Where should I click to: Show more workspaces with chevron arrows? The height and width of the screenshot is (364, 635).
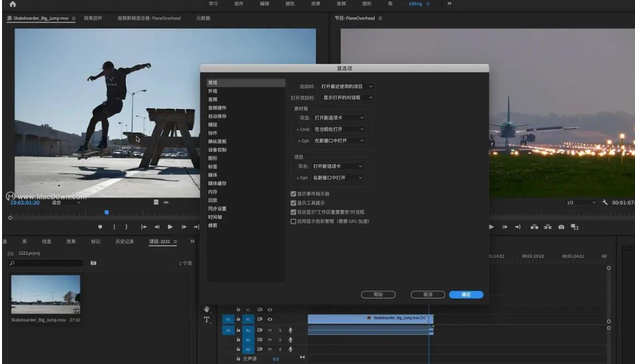(449, 3)
